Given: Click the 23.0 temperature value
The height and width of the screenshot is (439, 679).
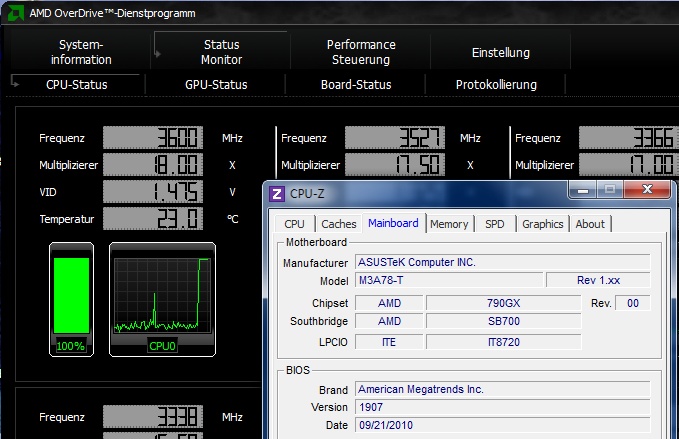Looking at the screenshot, I should [153, 219].
